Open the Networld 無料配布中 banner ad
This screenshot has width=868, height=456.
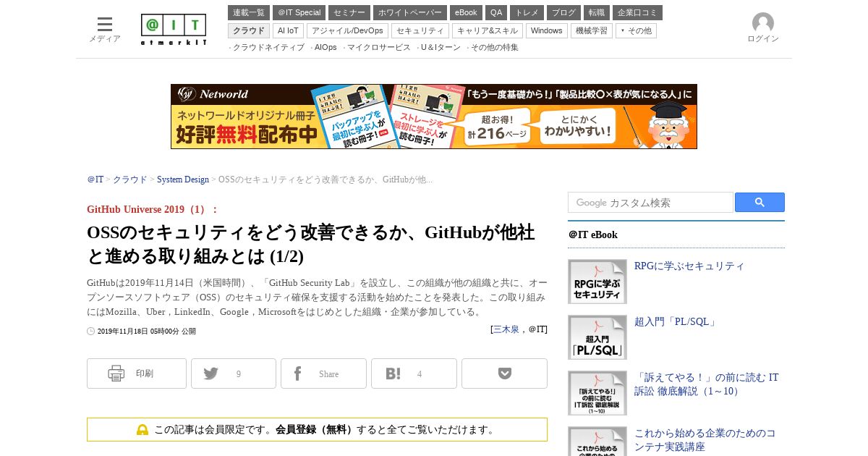434,117
